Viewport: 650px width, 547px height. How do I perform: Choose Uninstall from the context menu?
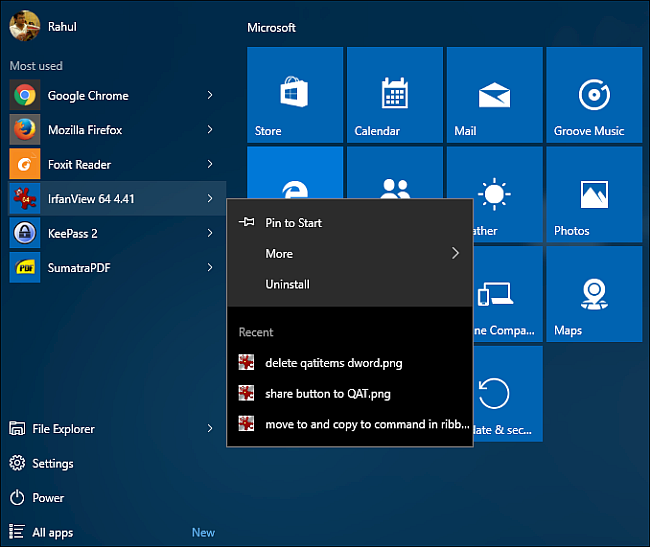pos(287,284)
